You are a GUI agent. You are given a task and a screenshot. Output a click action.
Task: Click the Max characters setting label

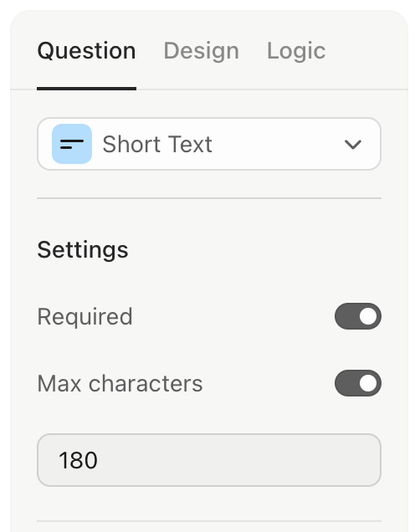click(120, 383)
